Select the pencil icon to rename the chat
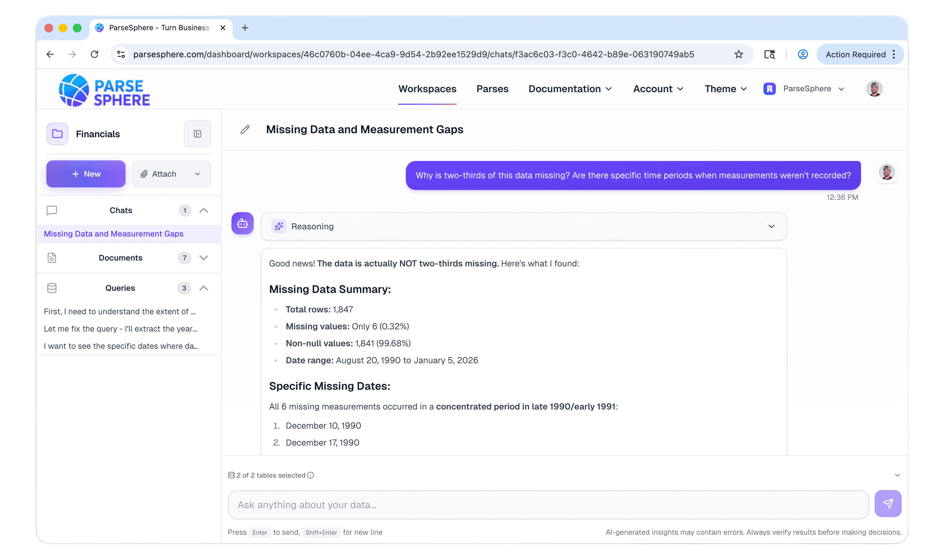 click(245, 130)
